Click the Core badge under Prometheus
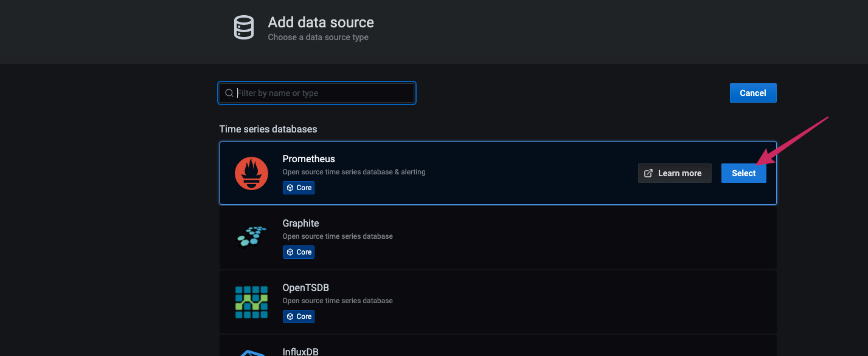 click(x=299, y=188)
